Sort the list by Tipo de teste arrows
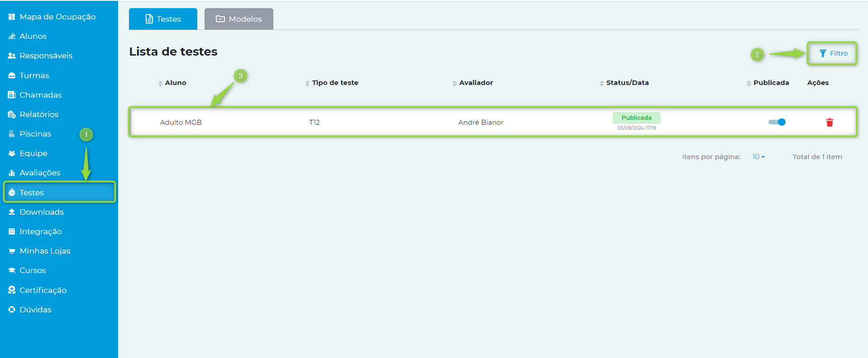This screenshot has height=358, width=868. click(x=307, y=83)
